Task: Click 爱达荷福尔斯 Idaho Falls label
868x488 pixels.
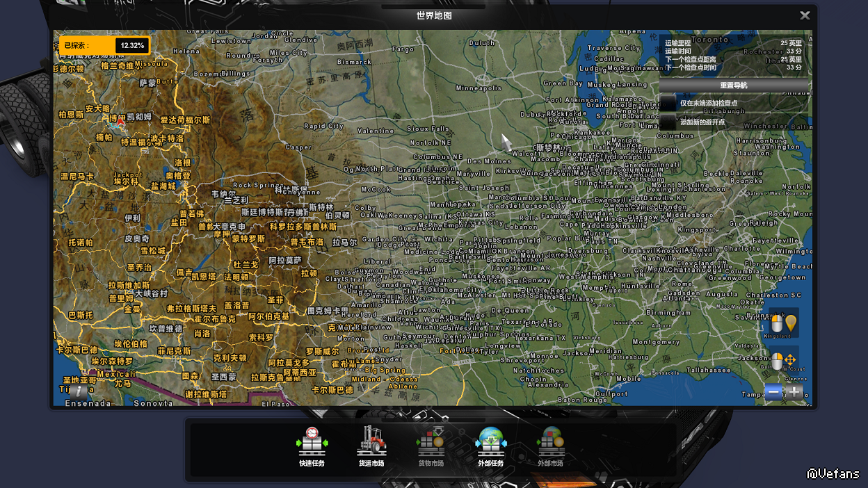Action: coord(185,120)
